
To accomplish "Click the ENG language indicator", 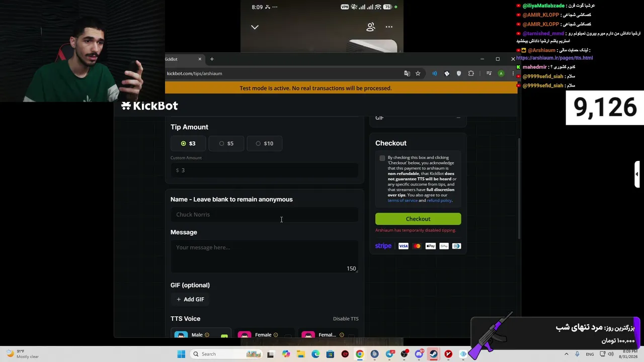I will click(x=590, y=354).
